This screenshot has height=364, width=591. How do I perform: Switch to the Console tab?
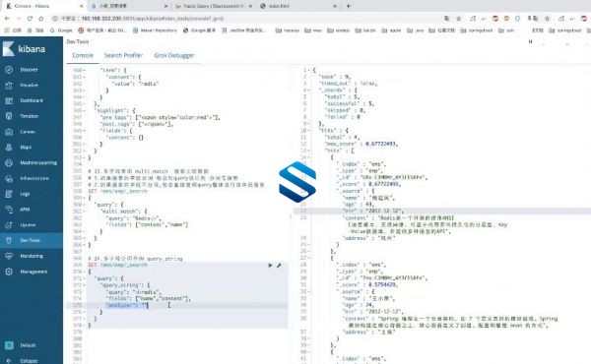click(83, 55)
